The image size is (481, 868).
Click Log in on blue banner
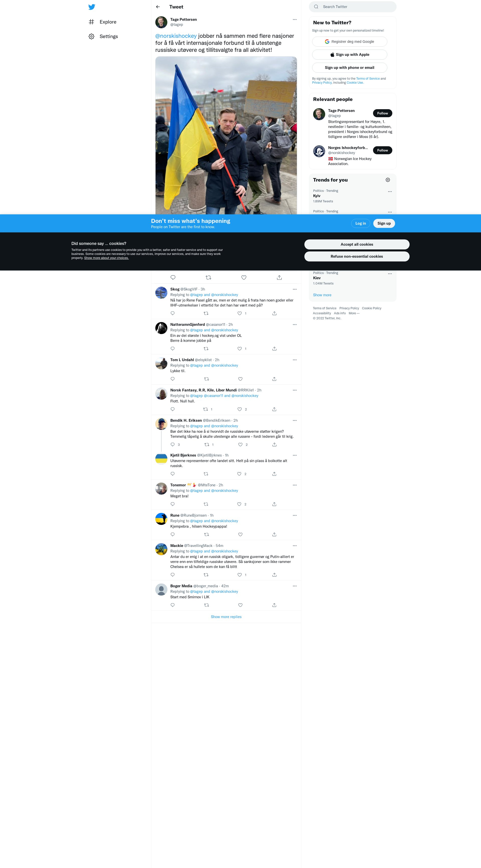360,223
